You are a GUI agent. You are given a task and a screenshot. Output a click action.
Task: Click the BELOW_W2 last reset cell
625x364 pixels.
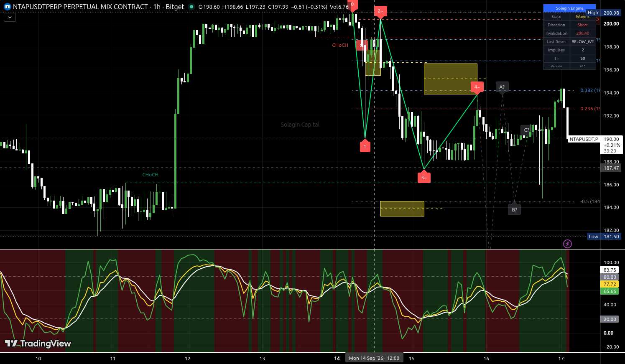click(x=583, y=42)
